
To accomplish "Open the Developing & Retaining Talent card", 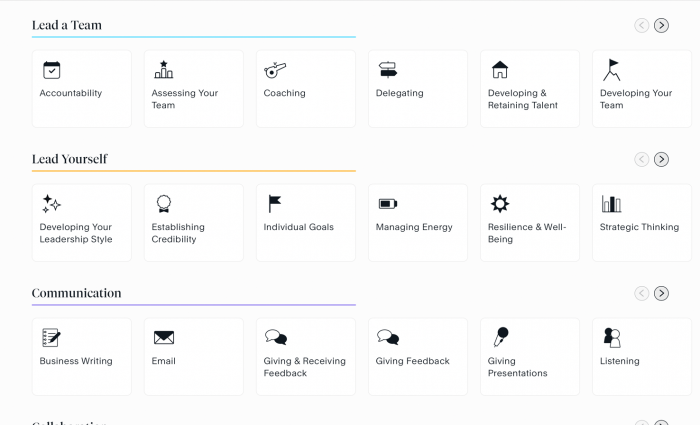I will tap(530, 89).
